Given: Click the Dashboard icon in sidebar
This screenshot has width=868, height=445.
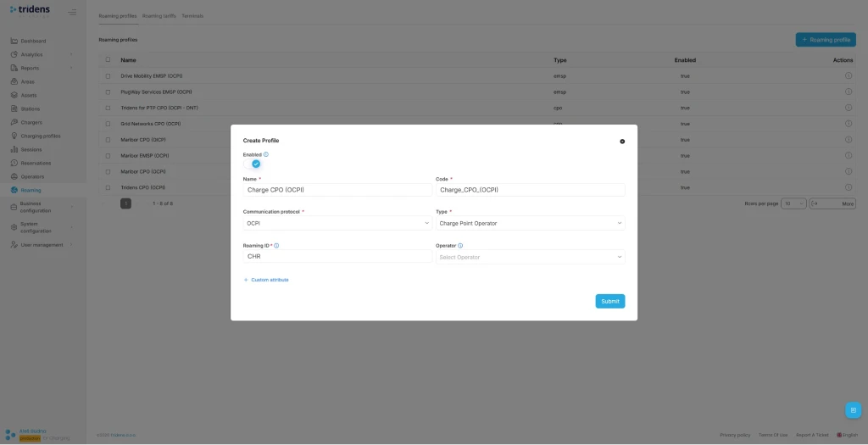Looking at the screenshot, I should coord(14,41).
